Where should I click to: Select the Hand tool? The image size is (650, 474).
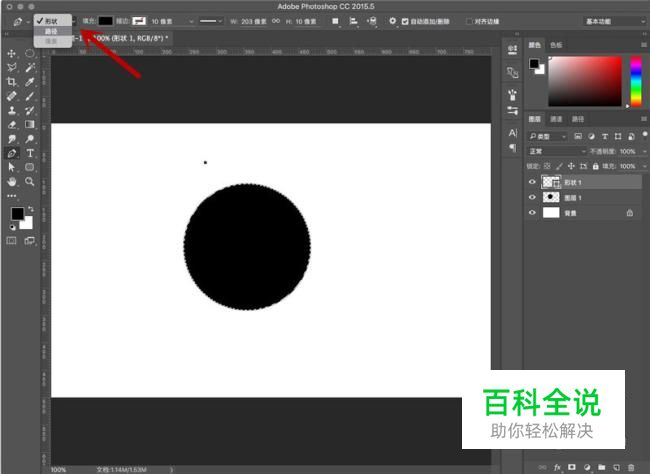[x=12, y=183]
